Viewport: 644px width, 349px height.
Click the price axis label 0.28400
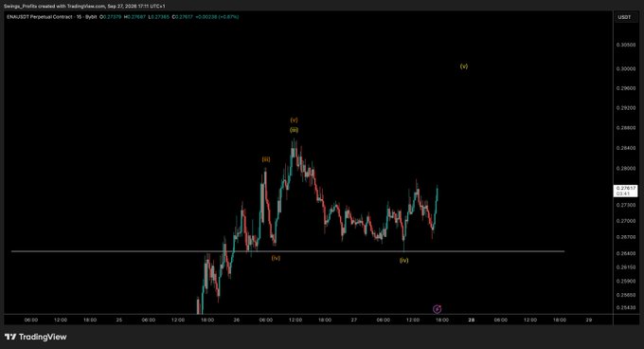click(x=626, y=148)
